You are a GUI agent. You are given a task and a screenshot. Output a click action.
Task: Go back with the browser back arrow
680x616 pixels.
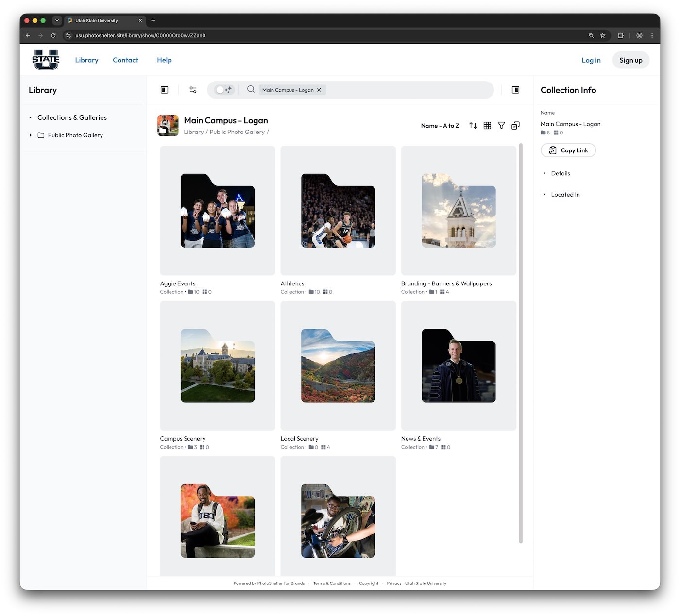tap(28, 35)
